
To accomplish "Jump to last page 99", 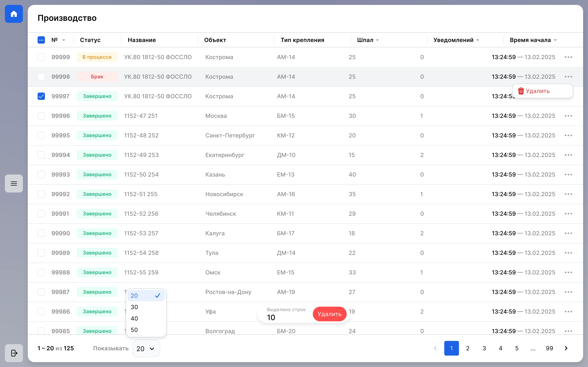I will point(549,348).
